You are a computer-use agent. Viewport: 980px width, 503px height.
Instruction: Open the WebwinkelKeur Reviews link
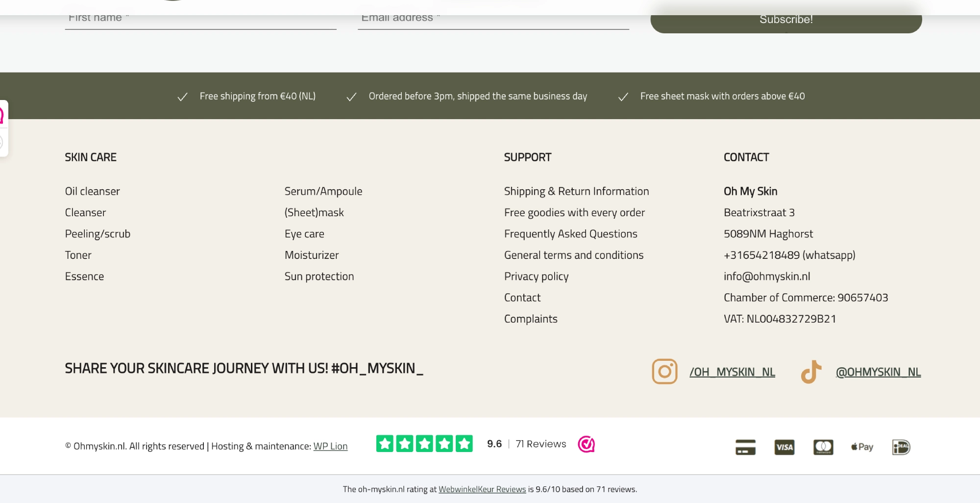pyautogui.click(x=482, y=489)
